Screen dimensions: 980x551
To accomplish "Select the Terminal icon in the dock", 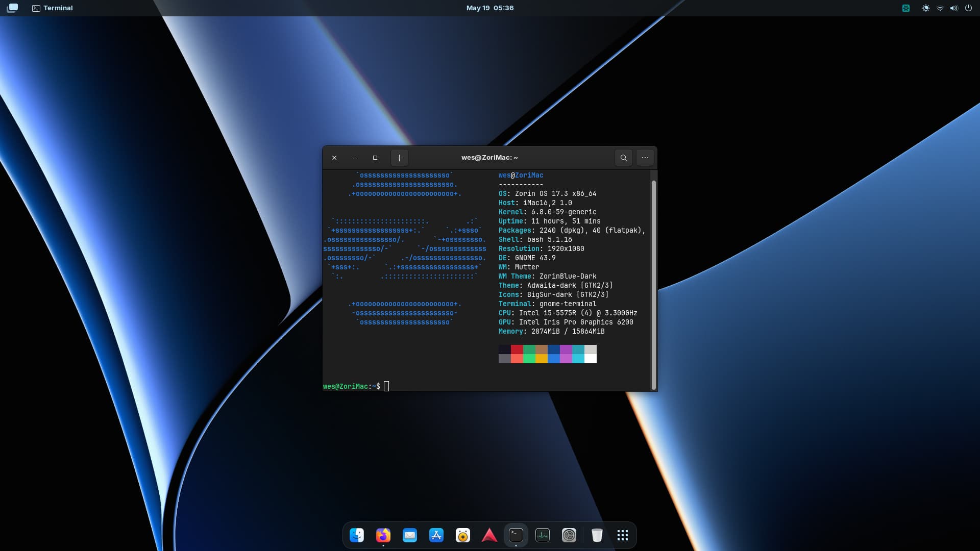I will 516,535.
